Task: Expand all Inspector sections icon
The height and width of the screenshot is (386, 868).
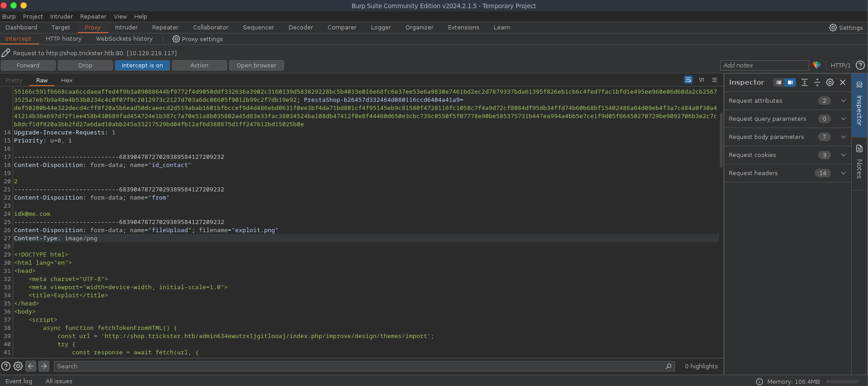Action: pyautogui.click(x=805, y=82)
